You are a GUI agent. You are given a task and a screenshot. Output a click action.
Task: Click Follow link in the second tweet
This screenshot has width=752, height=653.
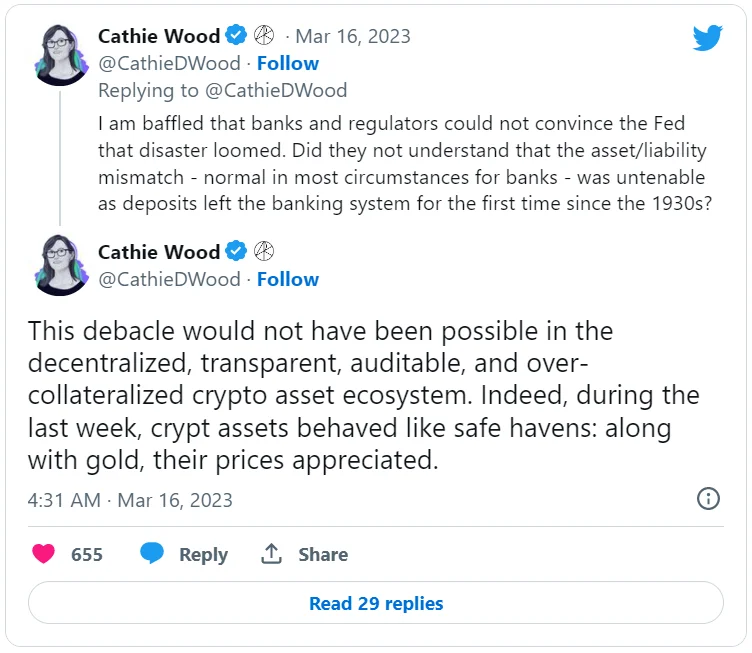coord(288,279)
